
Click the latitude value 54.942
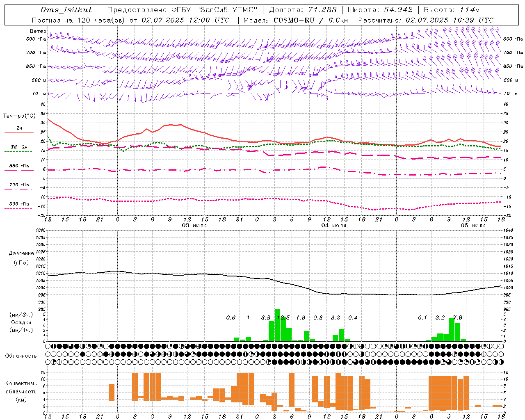click(398, 10)
